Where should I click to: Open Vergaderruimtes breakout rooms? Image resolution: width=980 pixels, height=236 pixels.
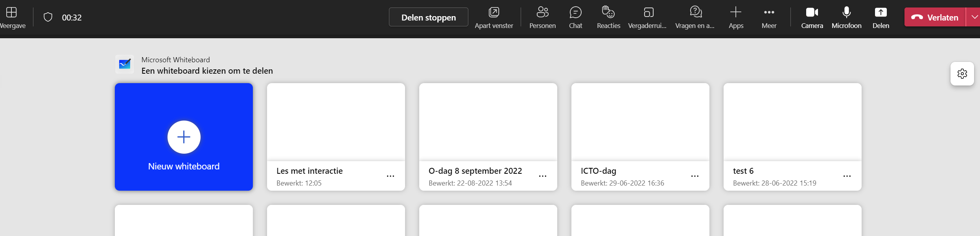click(647, 17)
